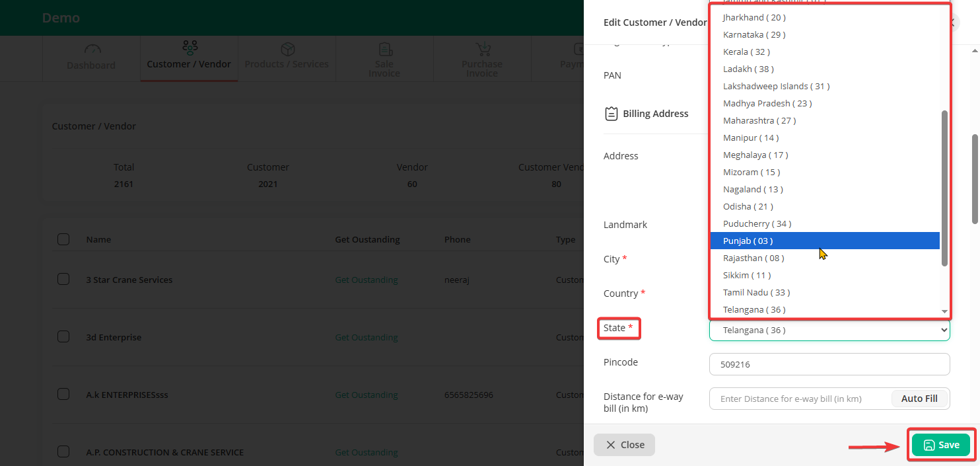Click the Customer Vendor count 80
980x466 pixels.
click(x=556, y=184)
